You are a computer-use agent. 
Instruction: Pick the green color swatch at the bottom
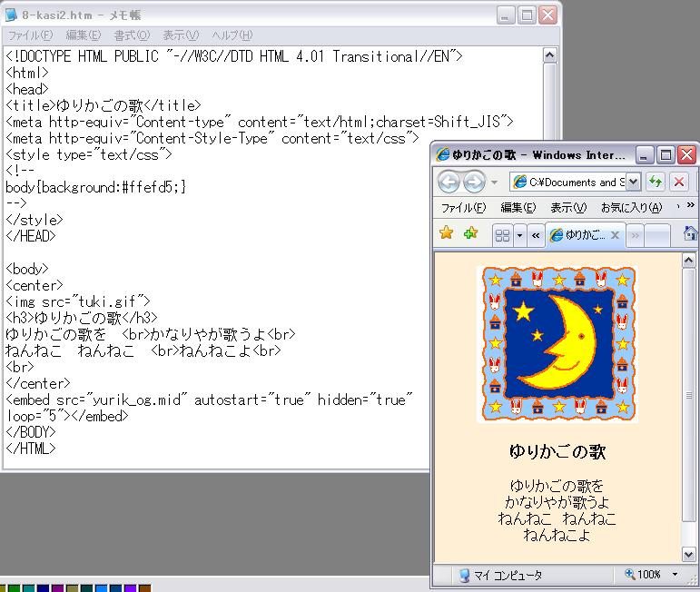[15, 588]
